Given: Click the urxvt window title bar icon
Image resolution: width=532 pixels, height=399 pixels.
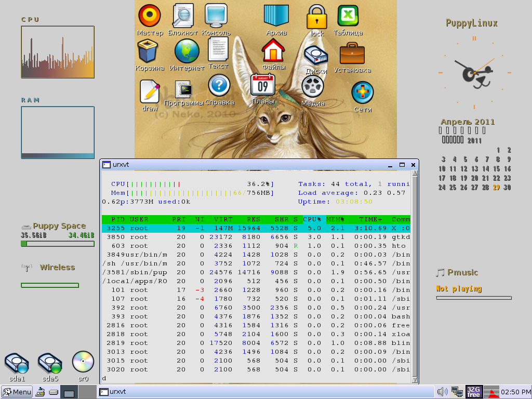Looking at the screenshot, I should click(x=107, y=165).
